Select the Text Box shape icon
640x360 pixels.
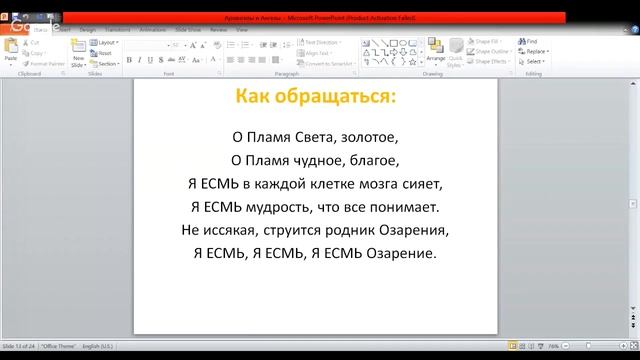tap(366, 43)
